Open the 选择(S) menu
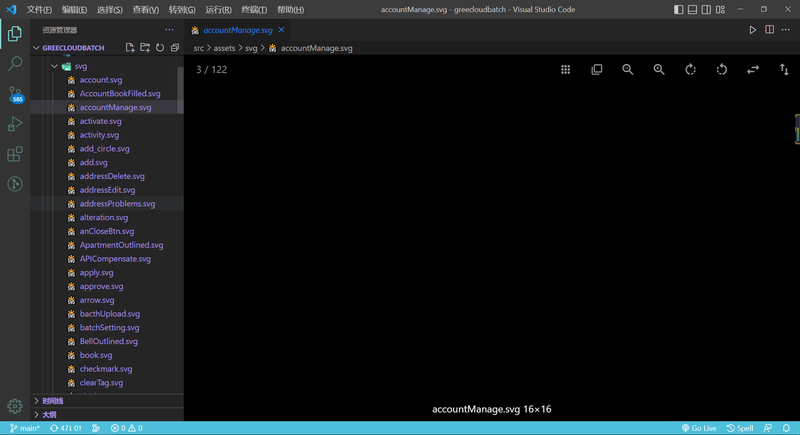Screen dimensions: 800x435 tap(110, 9)
